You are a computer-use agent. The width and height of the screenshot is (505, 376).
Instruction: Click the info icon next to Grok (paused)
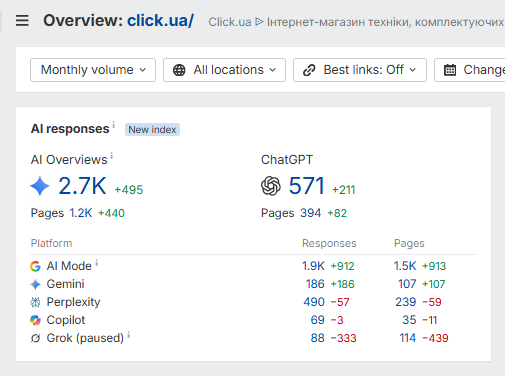[129, 335]
